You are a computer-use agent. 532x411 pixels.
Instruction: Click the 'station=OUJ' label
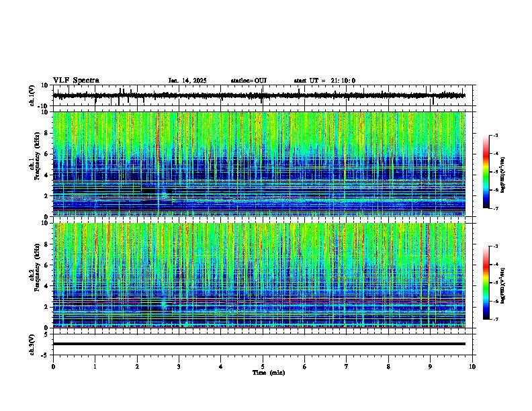tap(249, 81)
